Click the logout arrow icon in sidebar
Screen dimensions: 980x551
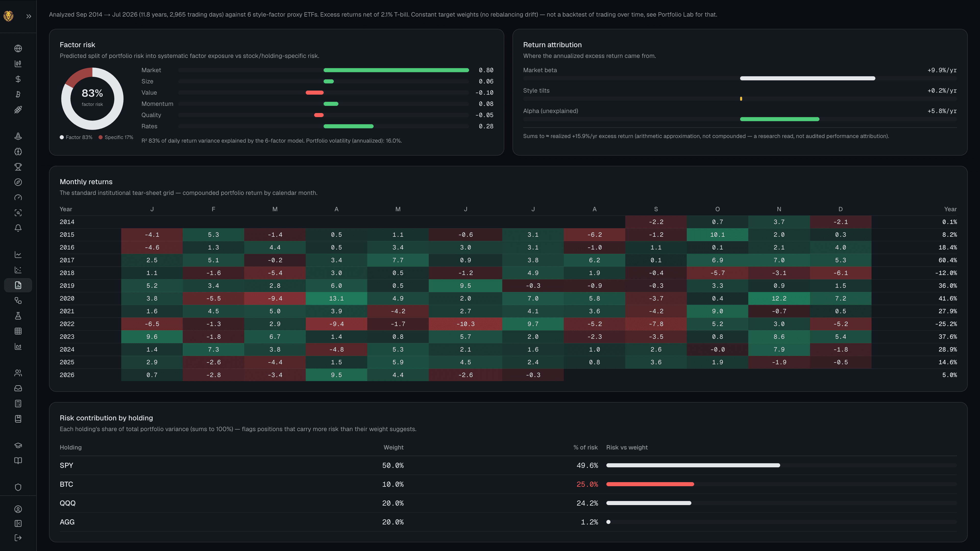[18, 538]
